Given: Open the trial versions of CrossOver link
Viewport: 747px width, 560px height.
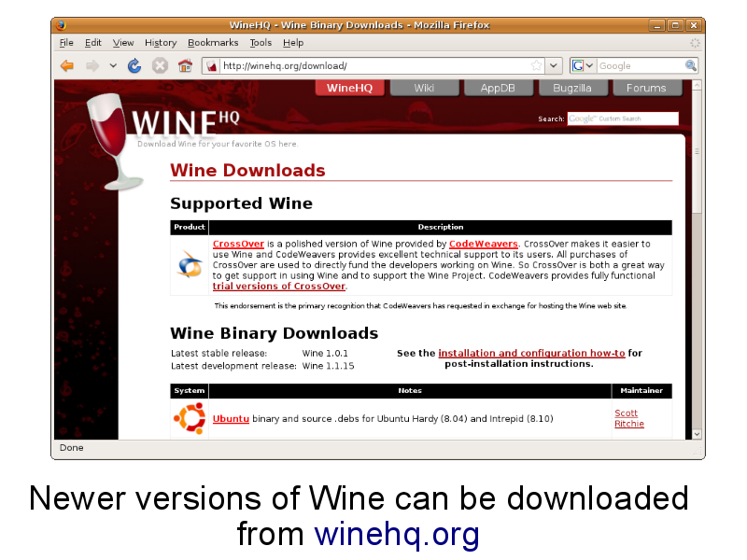Looking at the screenshot, I should (x=278, y=287).
